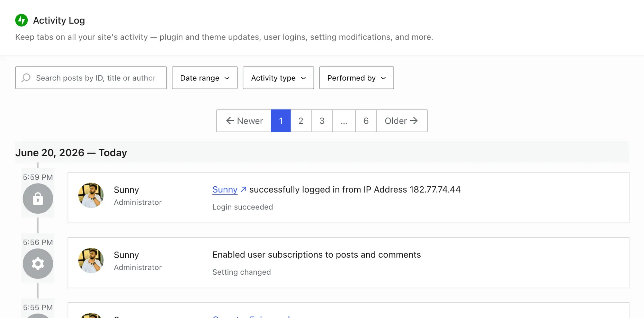
Task: Click Sunny's avatar in login entry
Action: [x=91, y=195]
